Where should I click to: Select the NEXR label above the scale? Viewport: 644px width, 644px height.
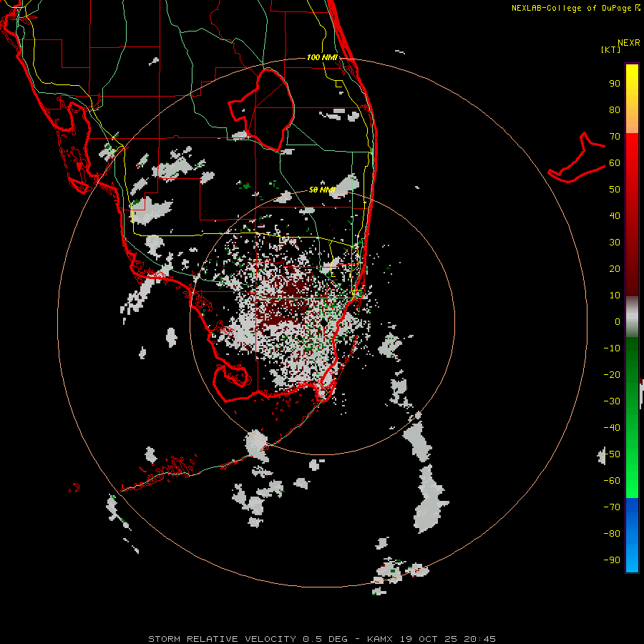pyautogui.click(x=629, y=43)
